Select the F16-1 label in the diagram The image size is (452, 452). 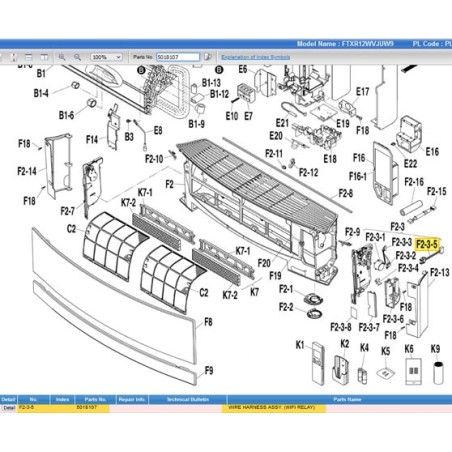[358, 176]
